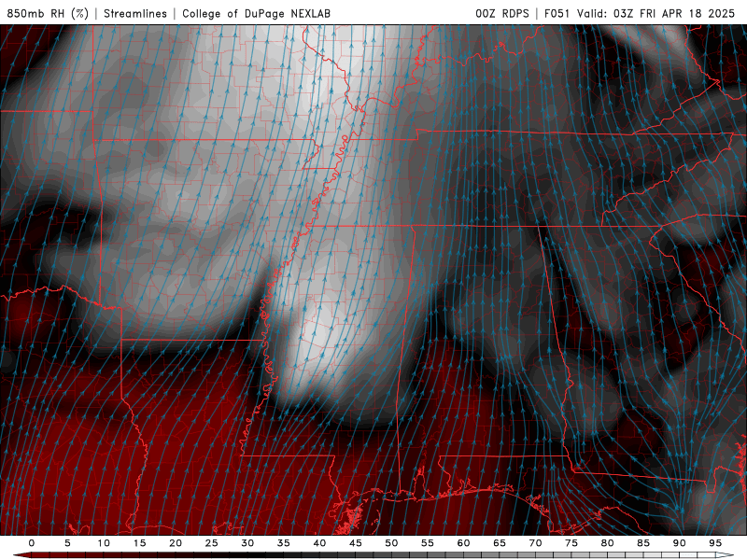Click the 35 value on the color scale

[284, 543]
